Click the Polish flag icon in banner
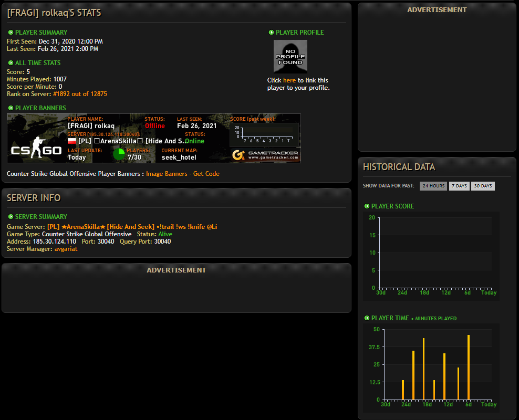The width and height of the screenshot is (519, 420). point(72,141)
